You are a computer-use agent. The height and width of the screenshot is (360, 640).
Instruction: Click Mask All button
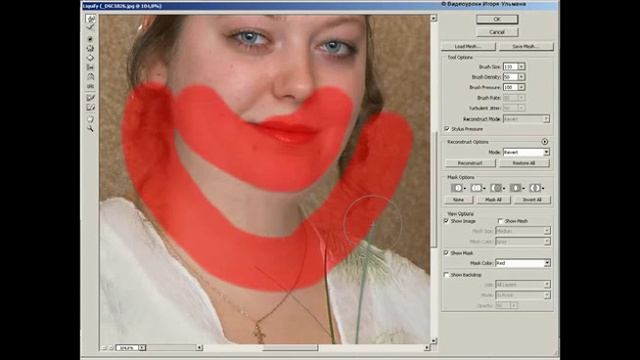click(493, 200)
